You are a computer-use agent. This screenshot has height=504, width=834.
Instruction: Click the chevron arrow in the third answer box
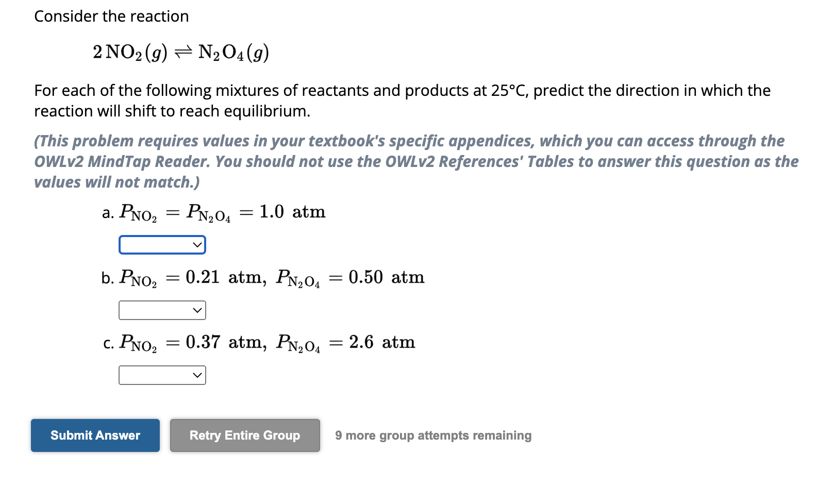[x=197, y=376]
